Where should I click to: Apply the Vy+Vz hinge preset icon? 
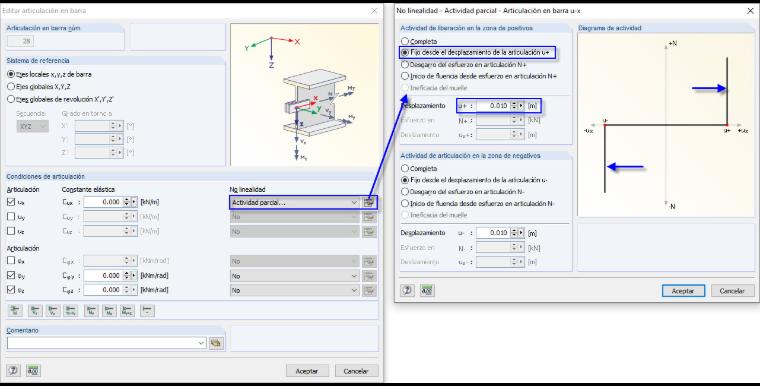[71, 310]
